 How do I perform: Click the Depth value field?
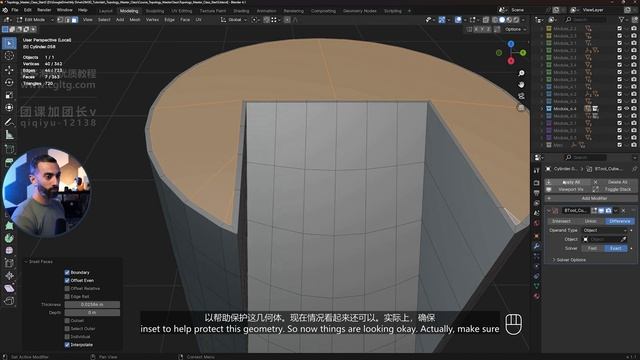tap(92, 313)
